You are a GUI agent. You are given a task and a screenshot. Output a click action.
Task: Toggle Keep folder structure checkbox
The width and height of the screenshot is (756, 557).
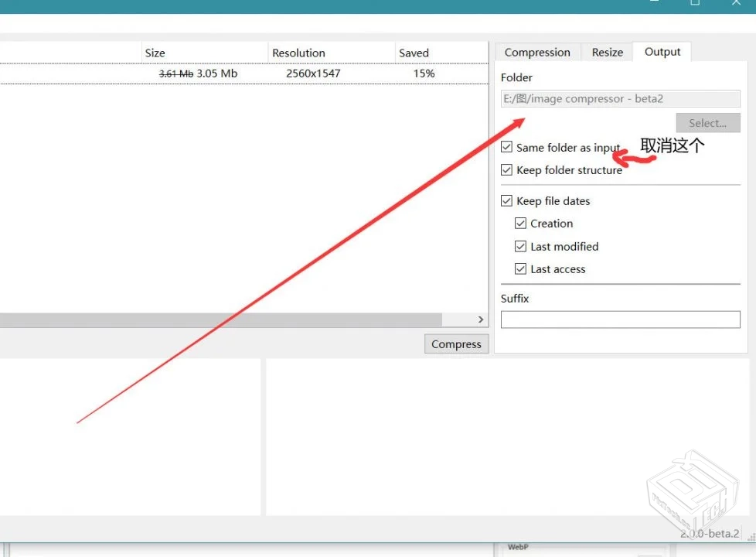coord(507,170)
